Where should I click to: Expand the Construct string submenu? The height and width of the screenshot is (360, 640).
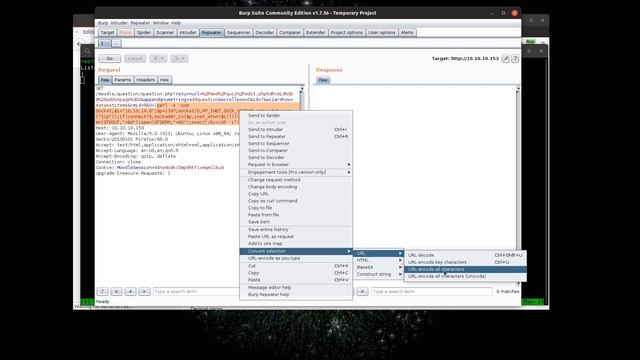(x=378, y=274)
